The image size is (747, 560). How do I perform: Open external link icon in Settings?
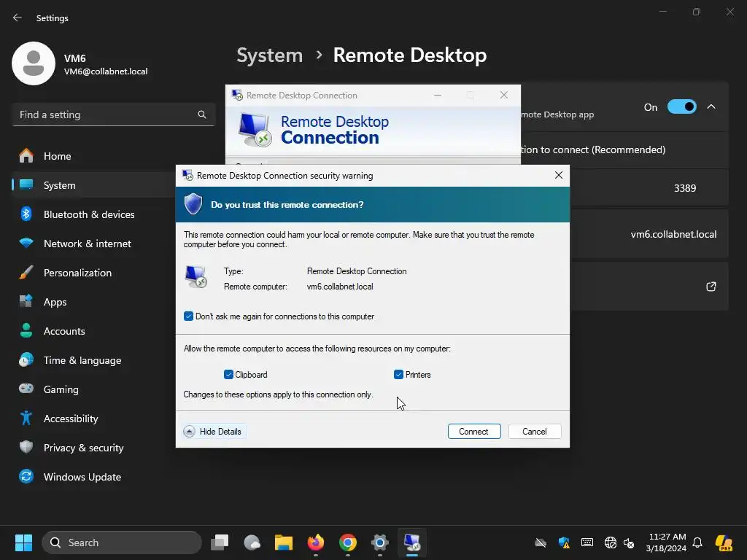711,287
